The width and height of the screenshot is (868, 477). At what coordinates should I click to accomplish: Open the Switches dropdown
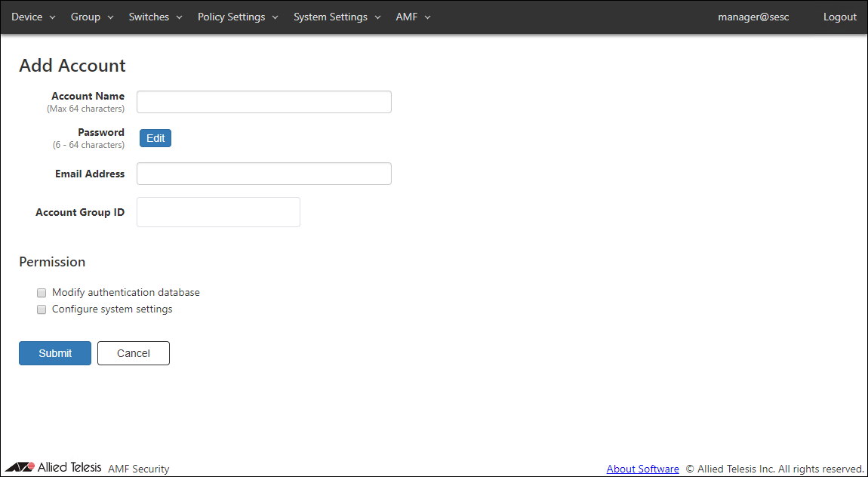155,17
